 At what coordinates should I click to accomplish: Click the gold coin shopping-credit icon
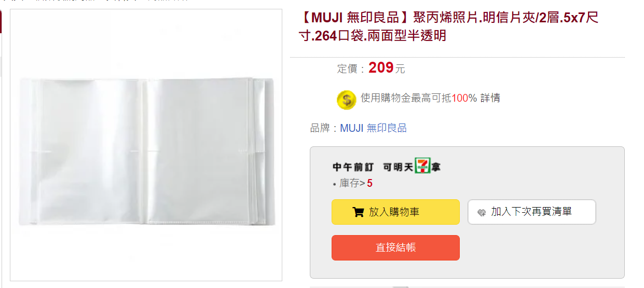[x=346, y=99]
